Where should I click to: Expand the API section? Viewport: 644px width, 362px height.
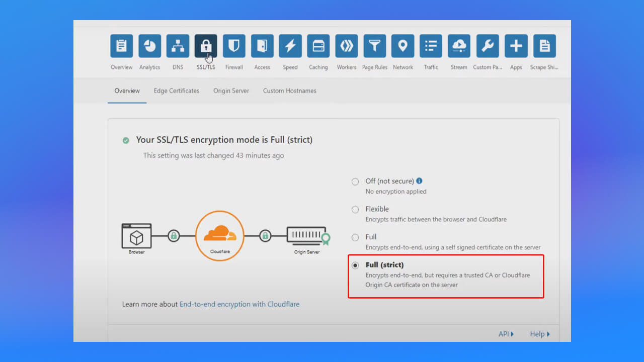click(x=506, y=334)
